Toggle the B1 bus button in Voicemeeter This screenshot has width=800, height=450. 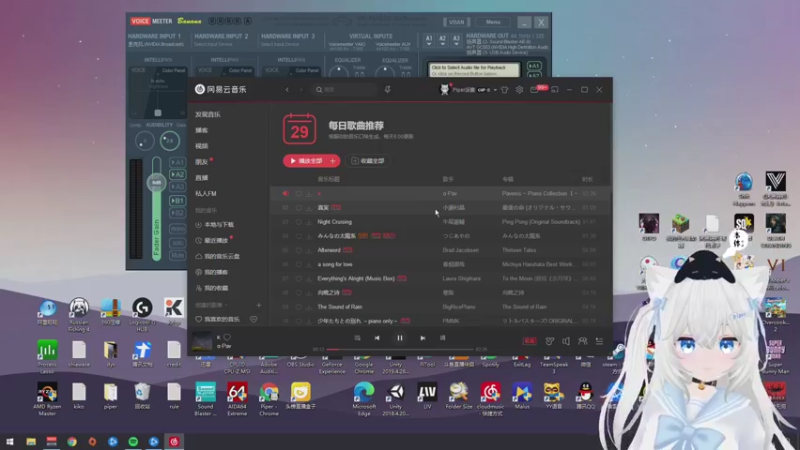(178, 201)
